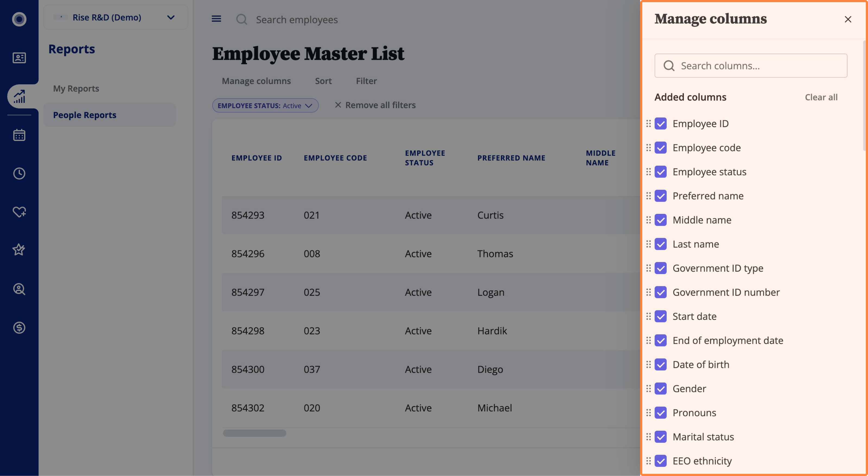Open the employee ID card sidebar icon

coord(19,58)
